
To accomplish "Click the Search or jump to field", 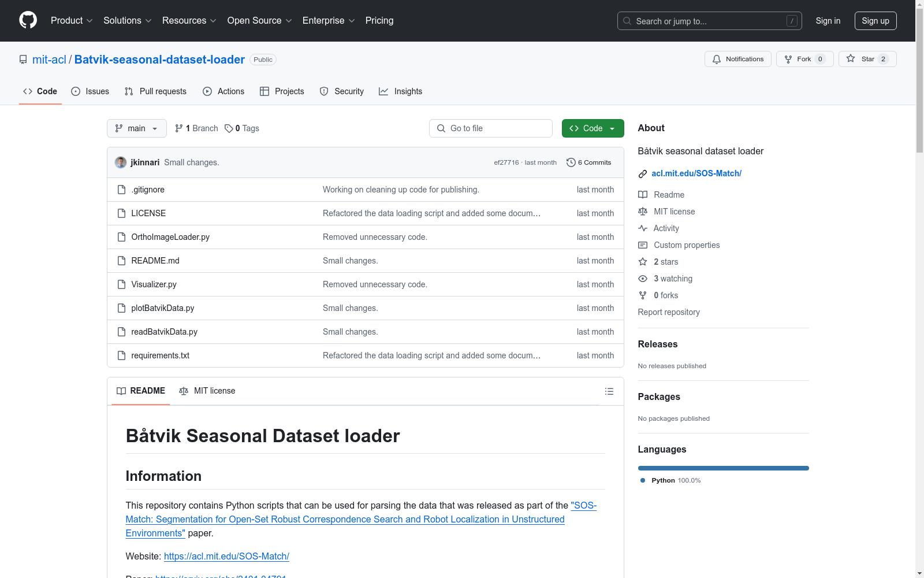I will point(710,21).
